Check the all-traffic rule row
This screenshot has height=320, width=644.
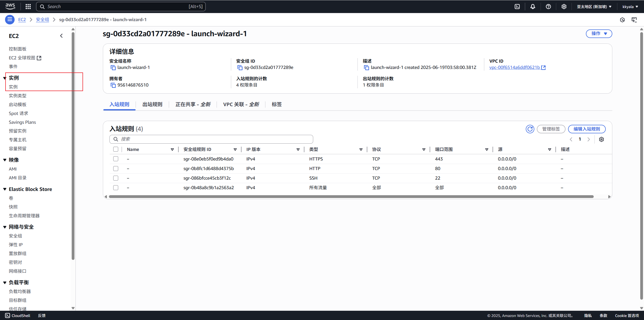(x=116, y=187)
